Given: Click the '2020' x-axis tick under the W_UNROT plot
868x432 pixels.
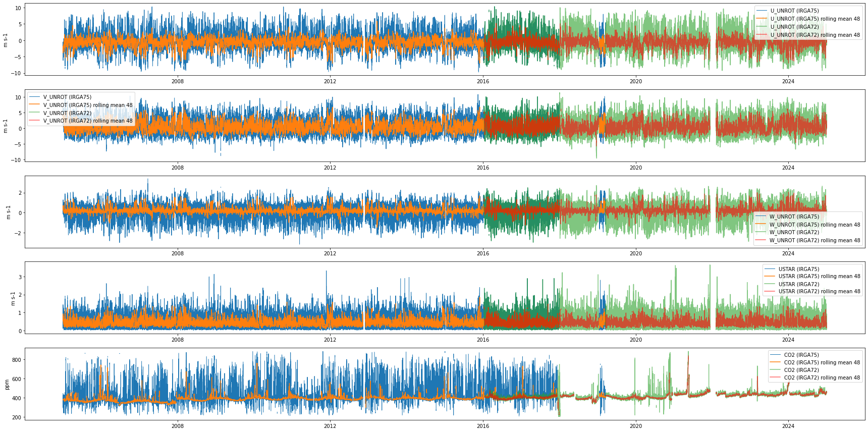Looking at the screenshot, I should [636, 254].
